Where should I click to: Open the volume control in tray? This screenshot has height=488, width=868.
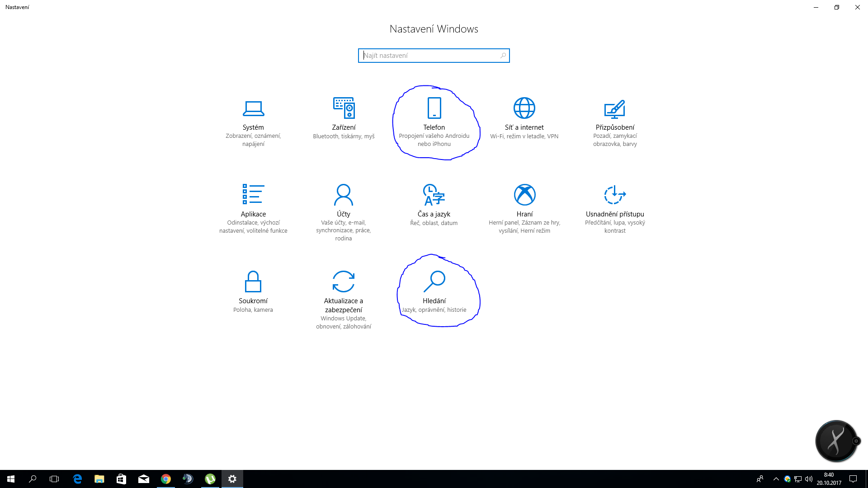coord(809,479)
